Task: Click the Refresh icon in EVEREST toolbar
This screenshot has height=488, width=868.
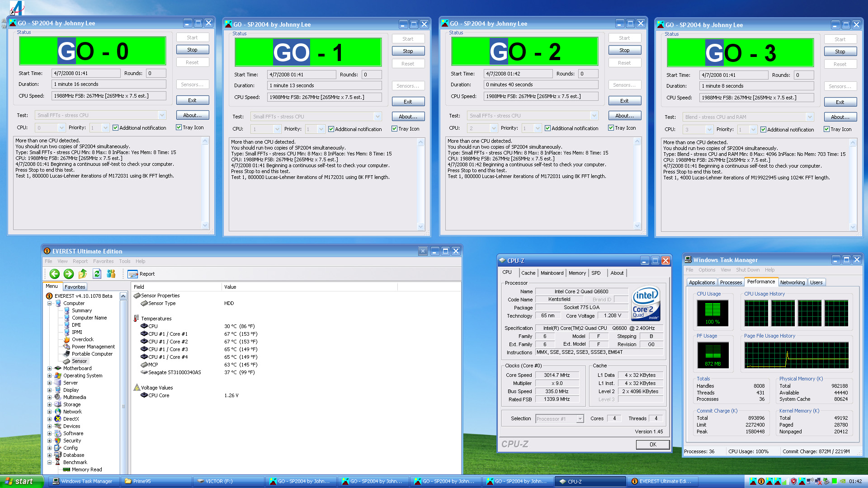Action: tap(97, 274)
